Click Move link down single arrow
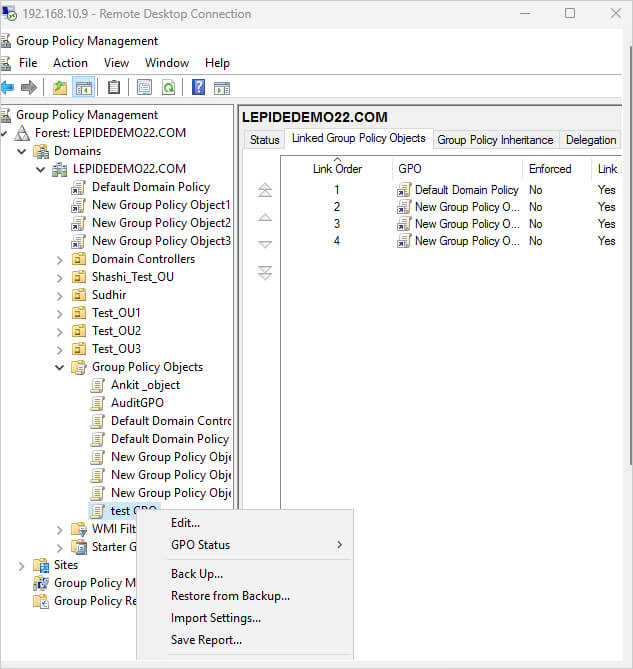The width and height of the screenshot is (633, 669). click(x=265, y=244)
